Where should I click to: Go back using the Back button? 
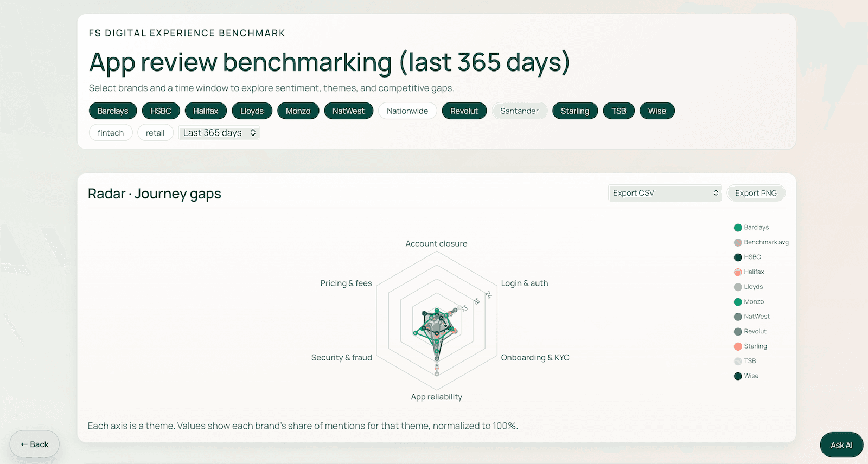coord(35,444)
